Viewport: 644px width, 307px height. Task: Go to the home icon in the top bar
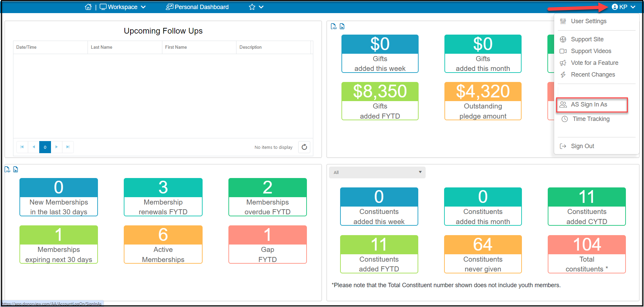click(88, 7)
